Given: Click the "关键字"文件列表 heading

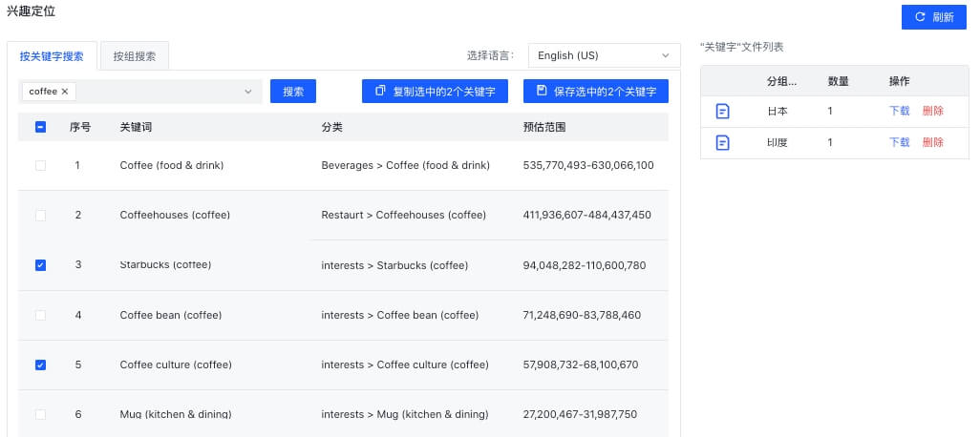Looking at the screenshot, I should (742, 47).
